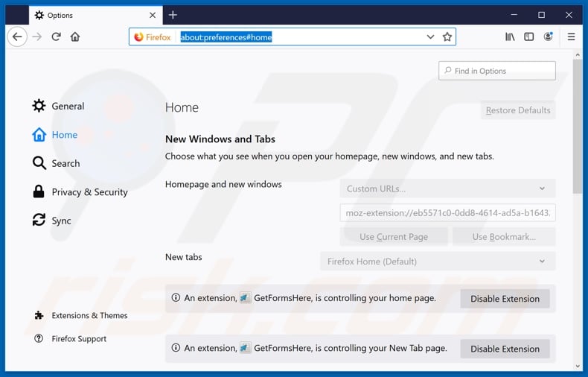Reload the current page

point(56,37)
